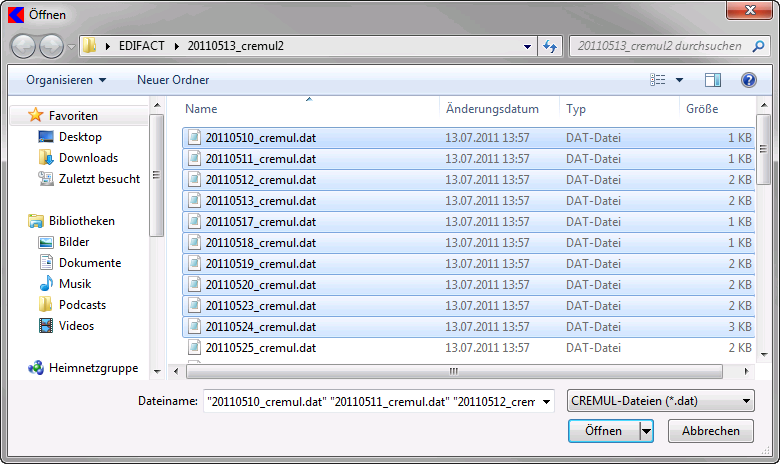This screenshot has width=780, height=464.
Task: Open the Dateiname dropdown arrow
Action: pos(546,402)
